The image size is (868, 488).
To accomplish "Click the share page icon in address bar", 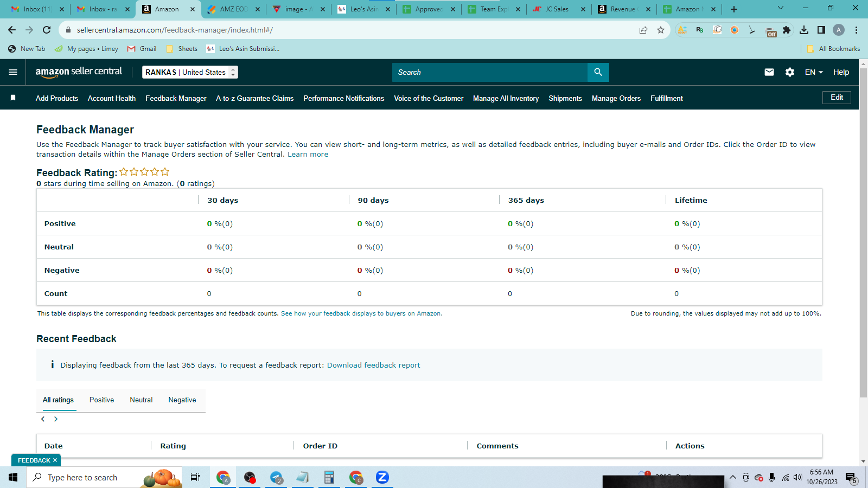I will pos(643,30).
